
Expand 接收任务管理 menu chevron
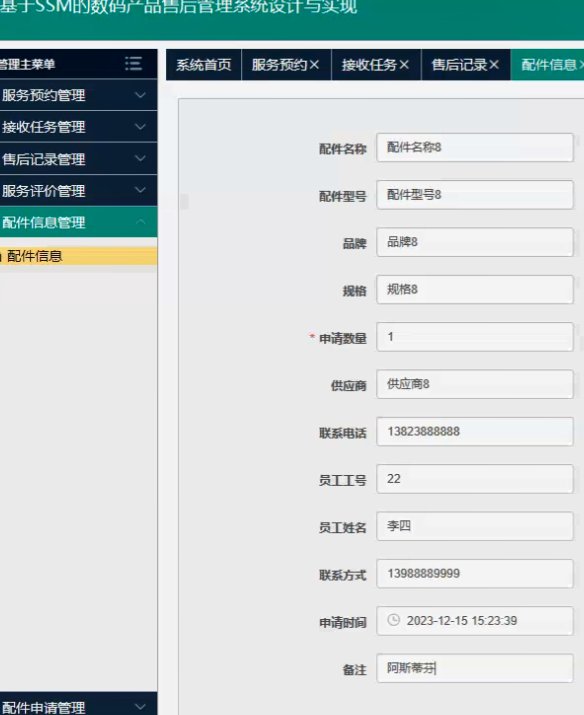coord(140,126)
